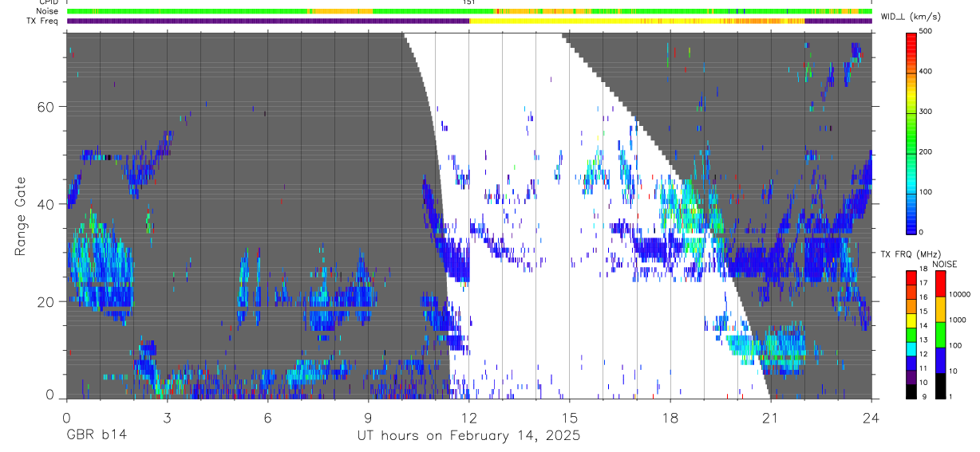Viewport: 980px width, 452px height.
Task: Click the range gate 40 axis label
Action: pos(46,204)
